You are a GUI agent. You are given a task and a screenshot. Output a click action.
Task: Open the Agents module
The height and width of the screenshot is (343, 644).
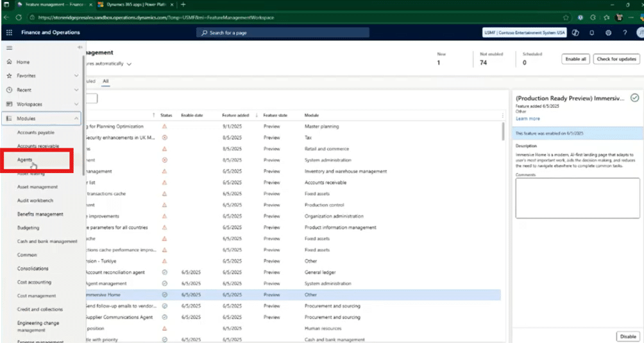pos(25,160)
